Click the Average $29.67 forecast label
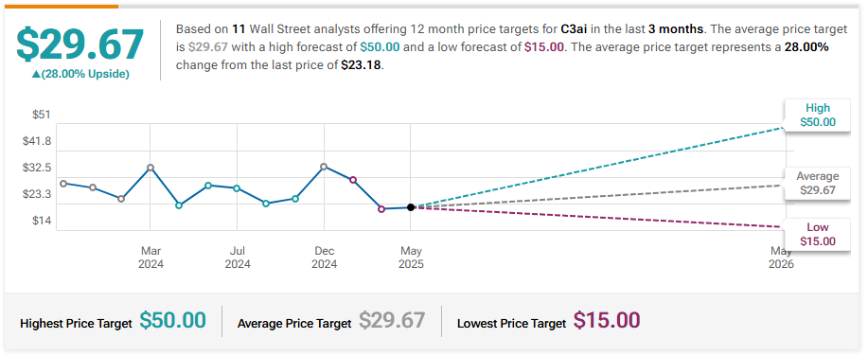This screenshot has height=356, width=868. [x=817, y=184]
